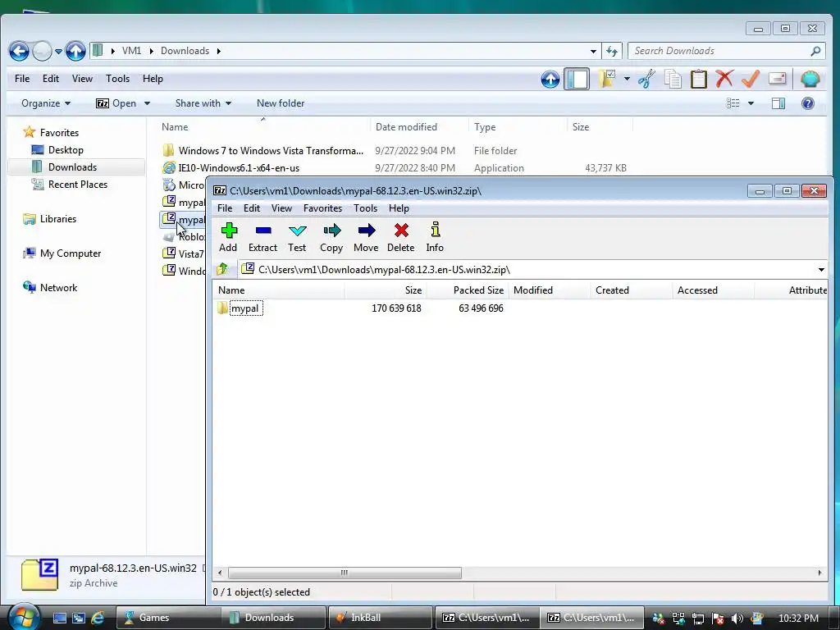Image resolution: width=840 pixels, height=630 pixels.
Task: Expand the Open button dropdown arrow
Action: [148, 103]
